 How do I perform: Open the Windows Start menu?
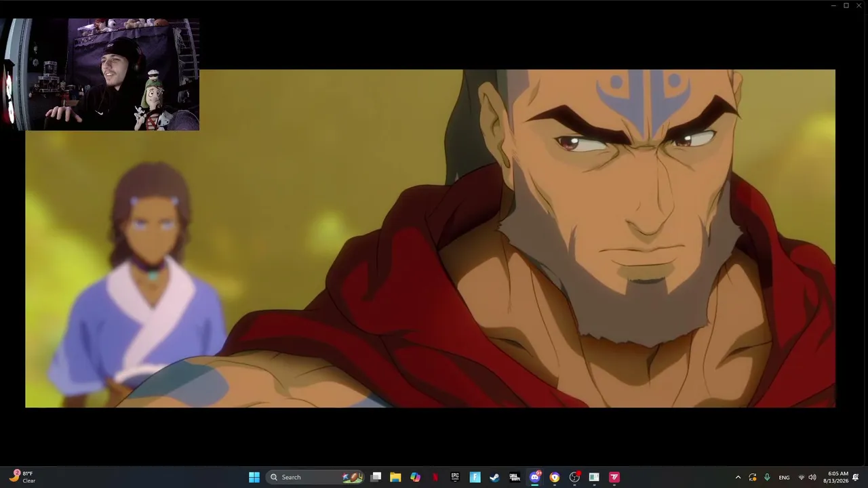(x=254, y=477)
